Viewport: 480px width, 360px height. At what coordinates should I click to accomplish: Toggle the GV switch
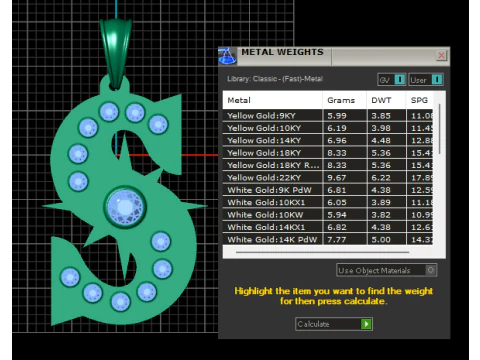coord(392,80)
